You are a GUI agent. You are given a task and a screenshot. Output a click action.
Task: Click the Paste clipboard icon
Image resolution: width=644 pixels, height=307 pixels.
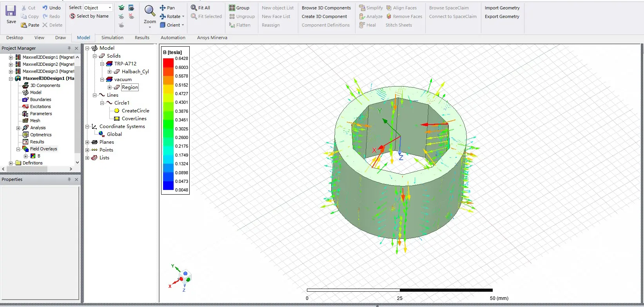click(x=24, y=25)
